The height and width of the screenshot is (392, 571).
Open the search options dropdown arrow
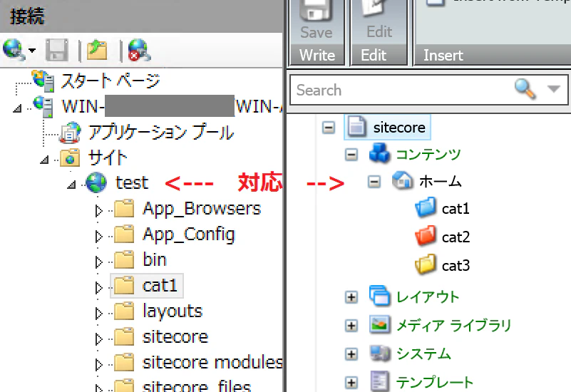(x=553, y=89)
